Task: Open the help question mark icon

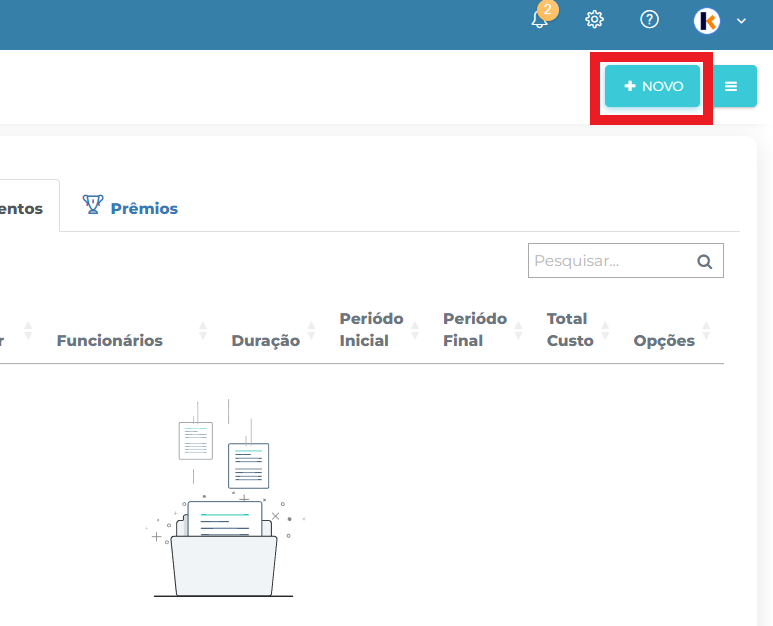Action: [649, 20]
